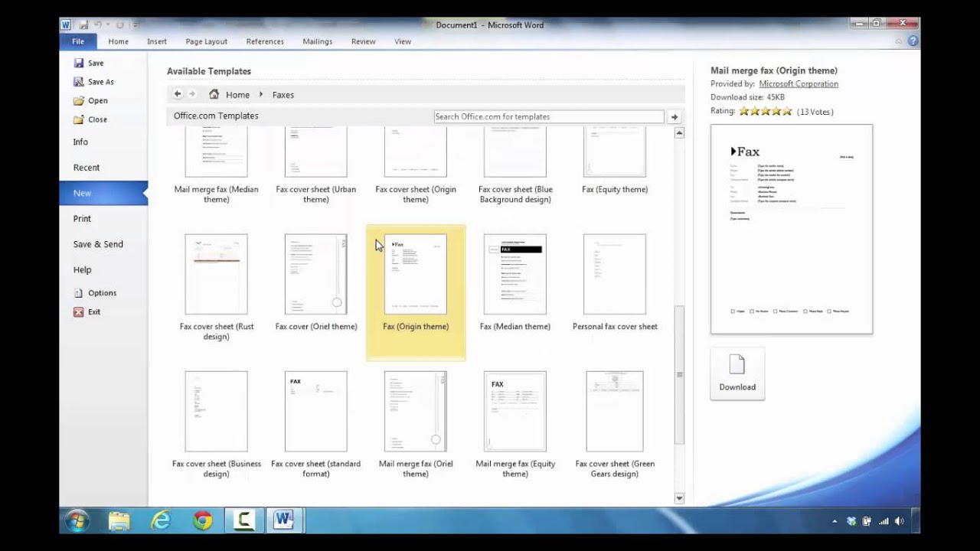The image size is (980, 551).
Task: Open the Windows Start menu
Action: (x=77, y=521)
